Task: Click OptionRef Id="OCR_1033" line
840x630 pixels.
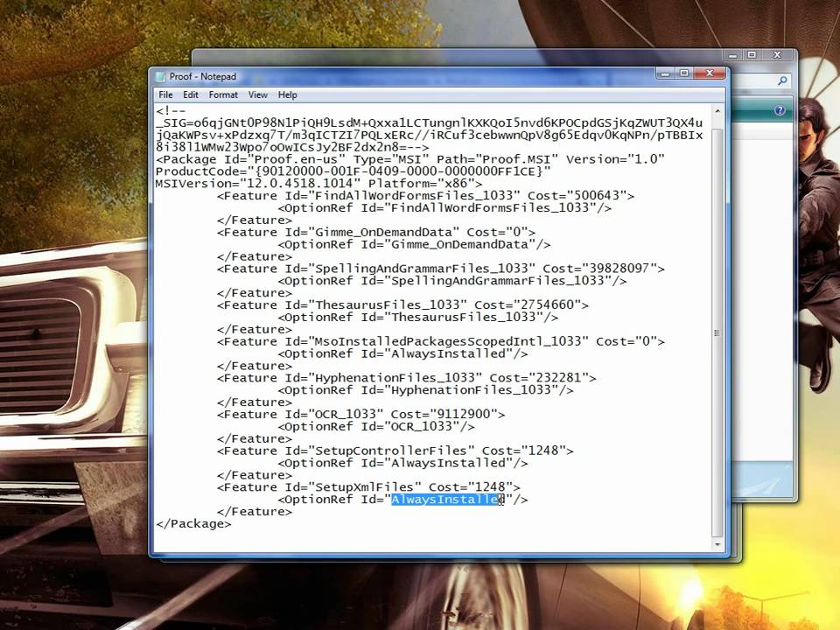Action: click(376, 426)
